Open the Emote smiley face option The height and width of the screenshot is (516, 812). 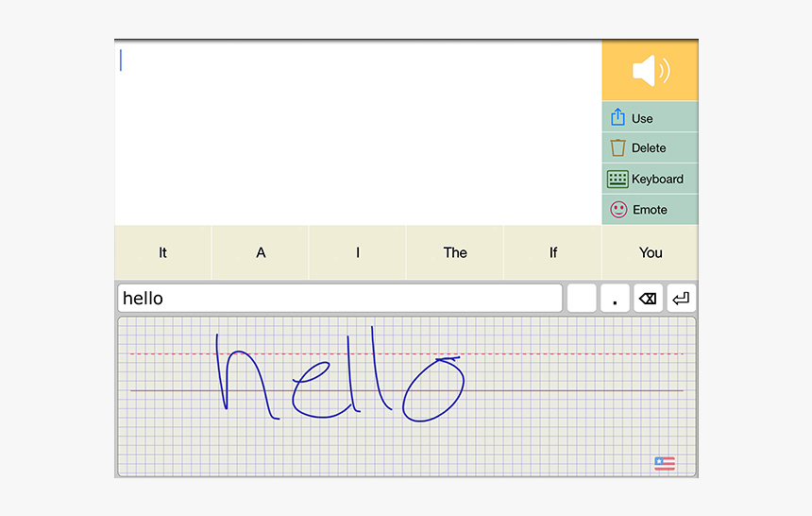coord(618,210)
